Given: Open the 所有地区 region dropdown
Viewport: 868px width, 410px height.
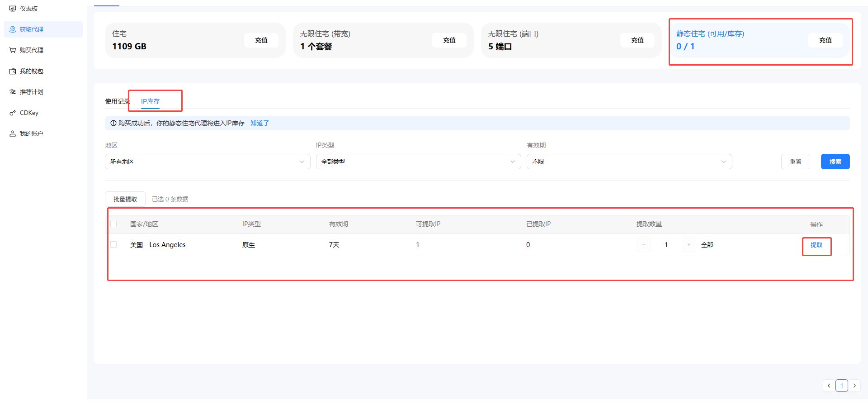Looking at the screenshot, I should tap(208, 162).
